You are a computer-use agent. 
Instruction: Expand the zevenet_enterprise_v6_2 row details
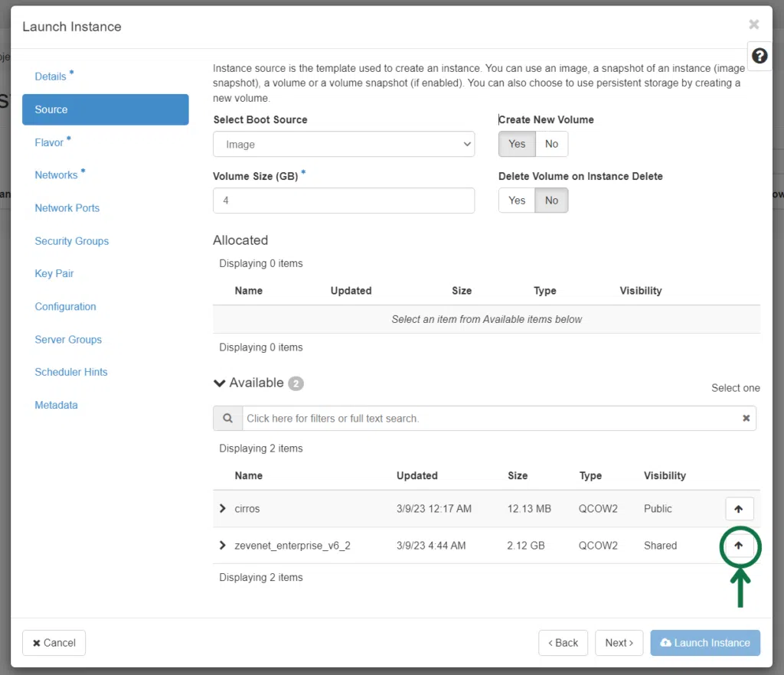click(222, 545)
